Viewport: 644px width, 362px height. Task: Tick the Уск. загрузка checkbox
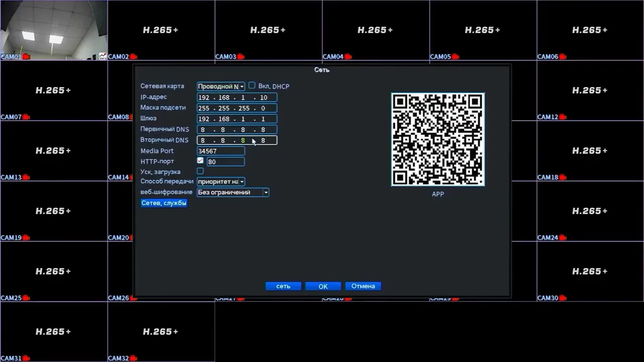[x=200, y=171]
